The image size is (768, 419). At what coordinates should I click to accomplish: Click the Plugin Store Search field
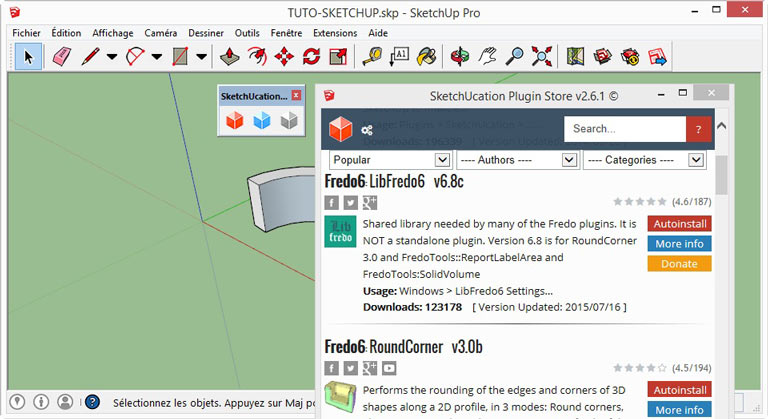624,129
